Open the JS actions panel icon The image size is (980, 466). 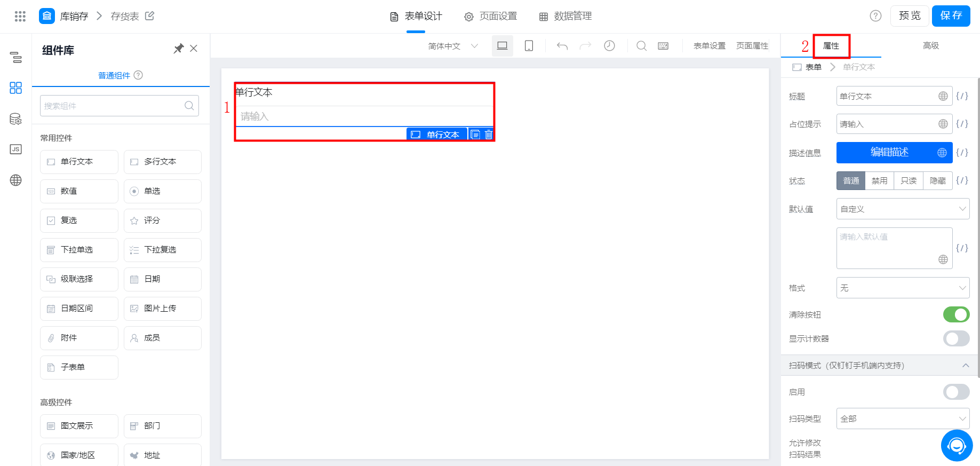click(16, 149)
